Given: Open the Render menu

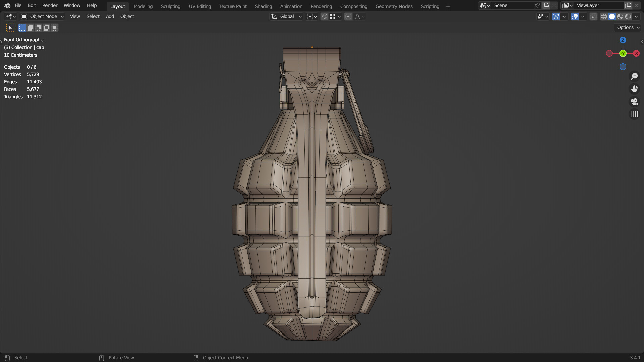Looking at the screenshot, I should click(50, 5).
